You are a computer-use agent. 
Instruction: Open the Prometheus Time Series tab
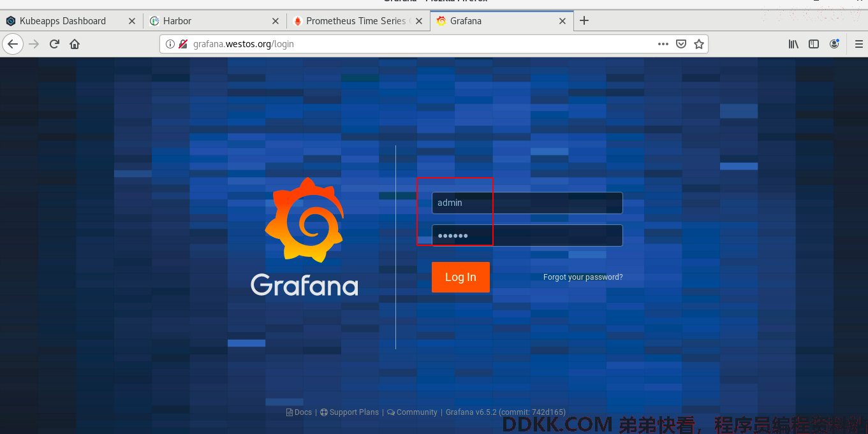pyautogui.click(x=358, y=21)
